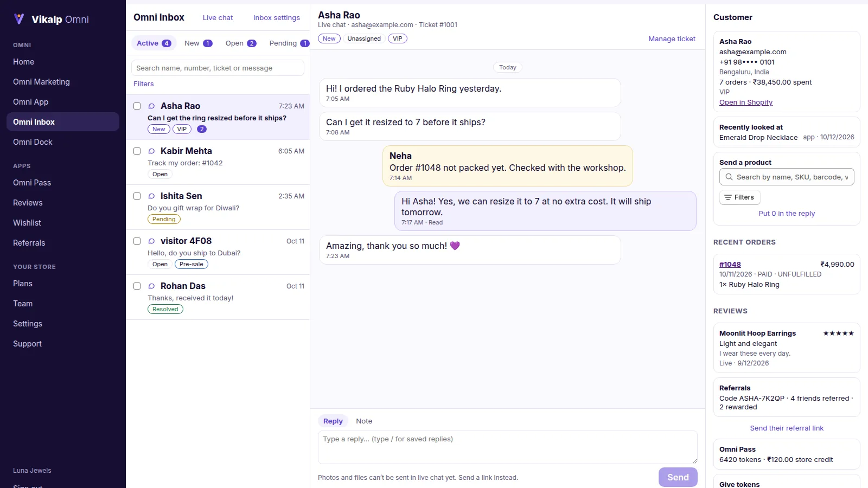Click magnifier icon in Send a product search
This screenshot has height=488, width=868.
click(x=729, y=177)
